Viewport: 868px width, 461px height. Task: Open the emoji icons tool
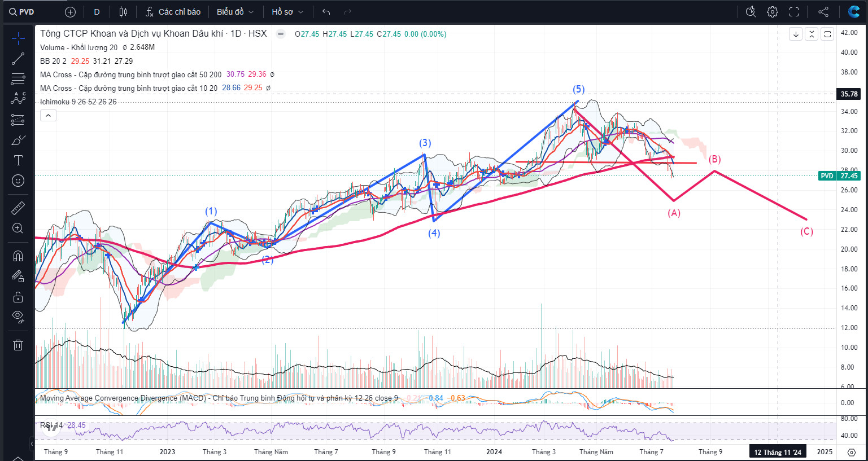pos(18,181)
